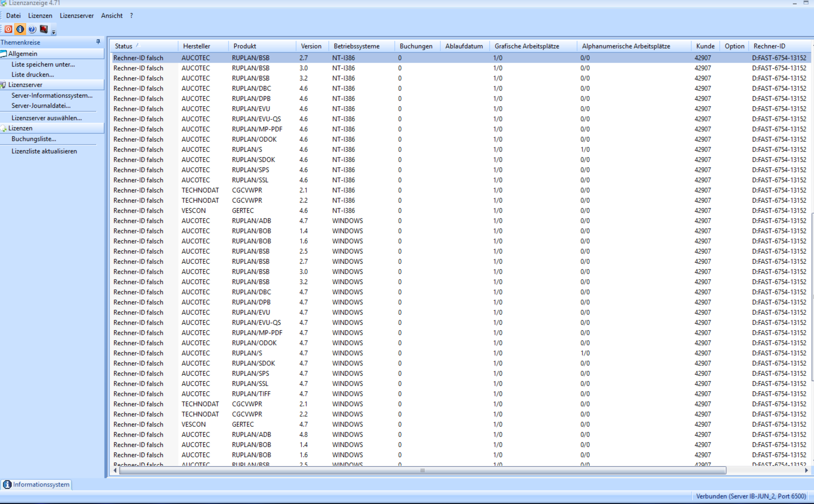Open Server-Informationssystem link
The image size is (814, 504).
pos(52,95)
